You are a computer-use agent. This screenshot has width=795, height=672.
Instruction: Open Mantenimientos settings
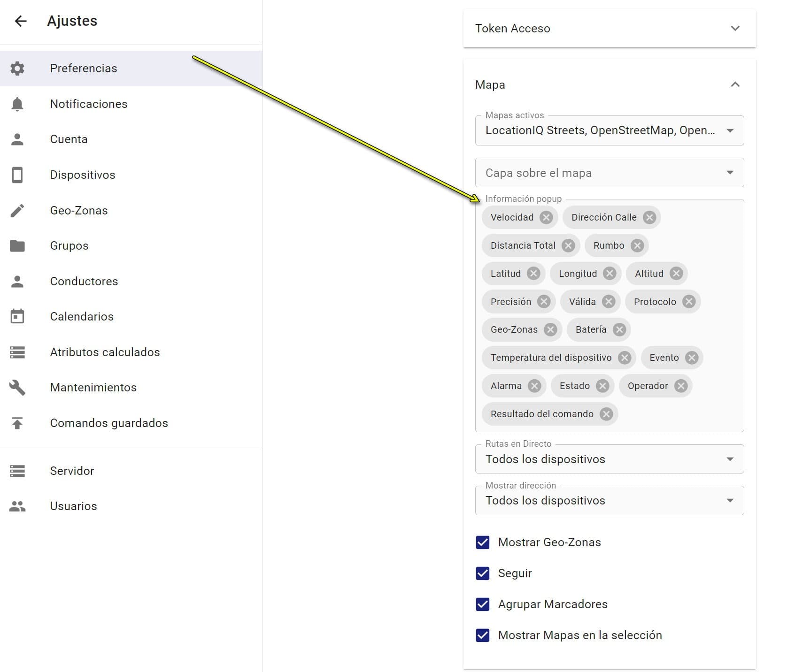click(131, 388)
